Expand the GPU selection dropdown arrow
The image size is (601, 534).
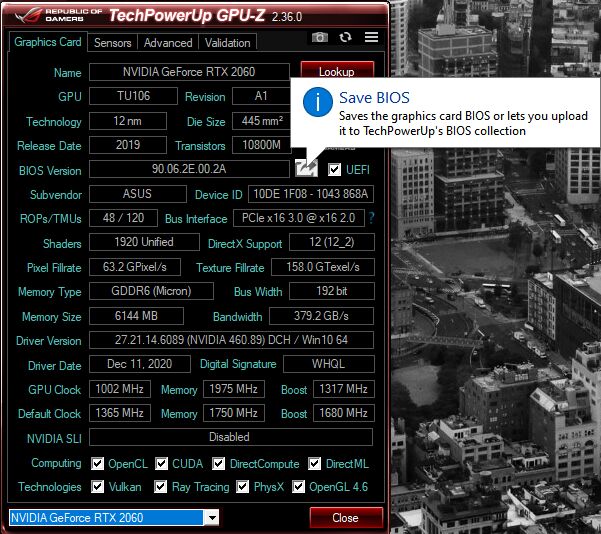[x=212, y=518]
